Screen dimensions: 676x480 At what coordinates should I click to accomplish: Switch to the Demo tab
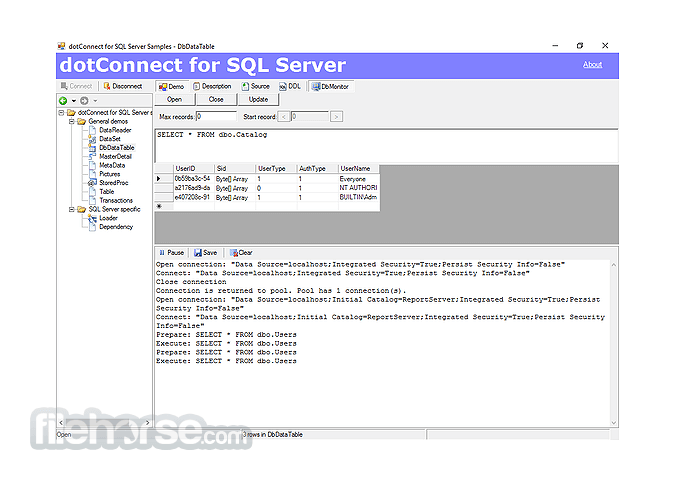click(172, 86)
